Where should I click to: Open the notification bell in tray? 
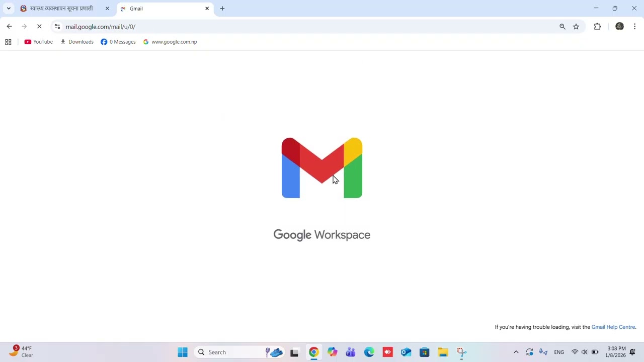coord(632,352)
